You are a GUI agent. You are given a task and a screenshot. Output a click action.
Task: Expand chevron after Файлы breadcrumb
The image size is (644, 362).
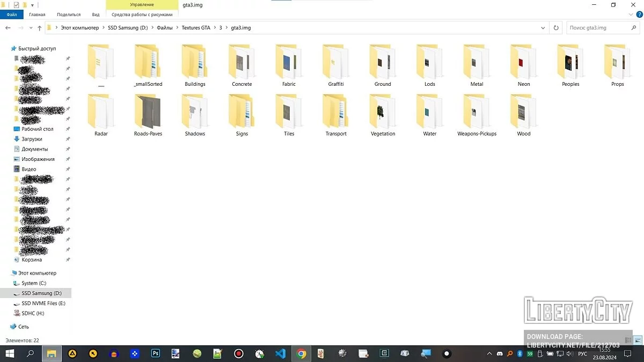[177, 27]
